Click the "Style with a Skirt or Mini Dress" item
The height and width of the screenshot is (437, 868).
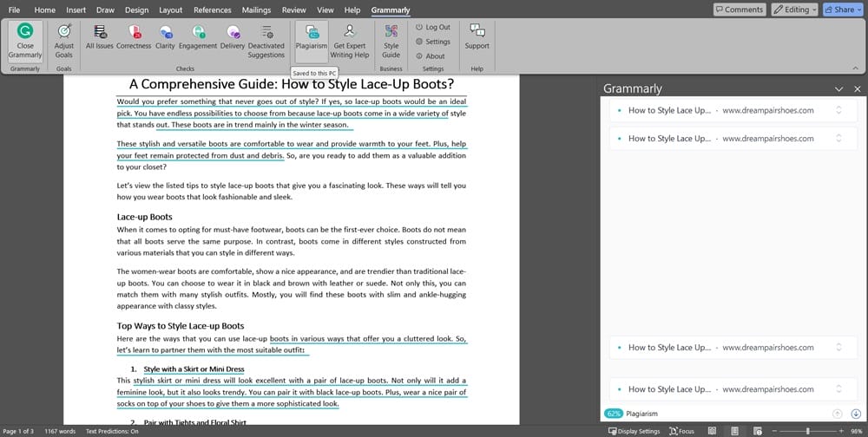tap(194, 369)
